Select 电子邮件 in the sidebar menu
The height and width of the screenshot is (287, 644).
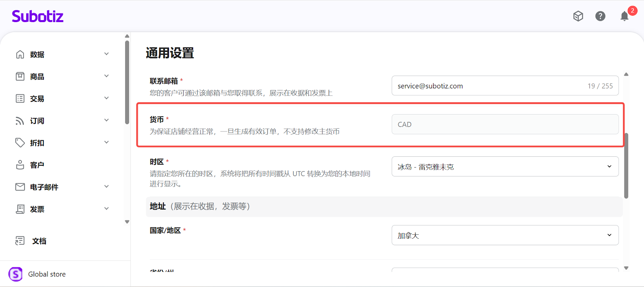coord(44,187)
